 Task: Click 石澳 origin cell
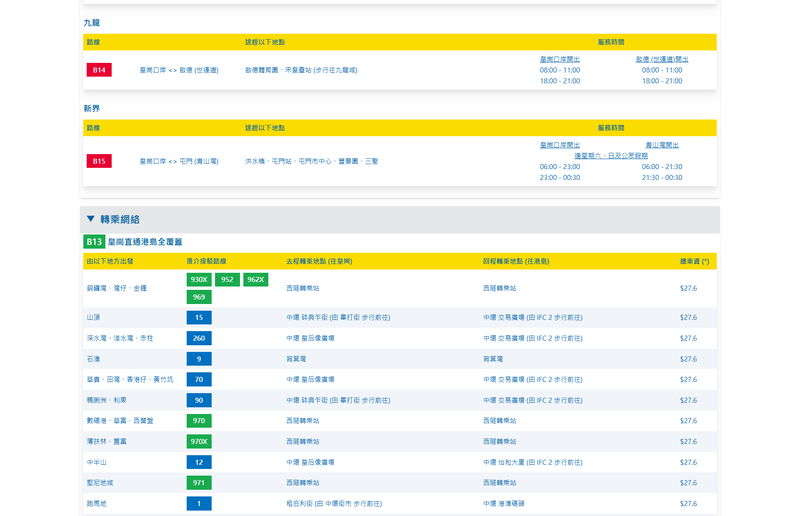pos(93,359)
